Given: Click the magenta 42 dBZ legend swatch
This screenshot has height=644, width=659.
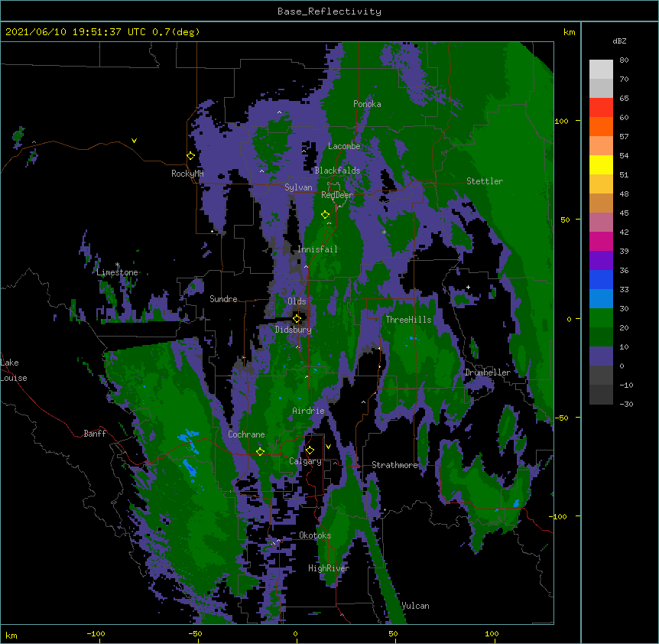Looking at the screenshot, I should coord(601,241).
